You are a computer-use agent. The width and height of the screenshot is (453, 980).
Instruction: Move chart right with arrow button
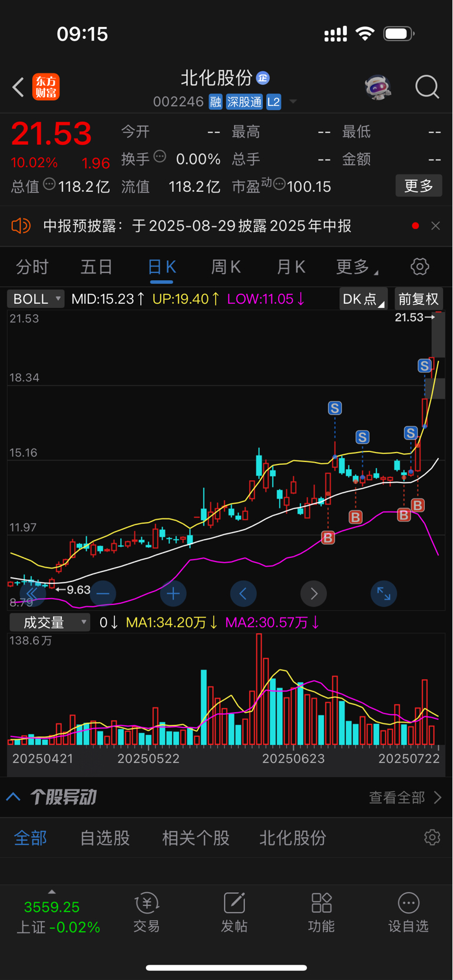[x=313, y=594]
